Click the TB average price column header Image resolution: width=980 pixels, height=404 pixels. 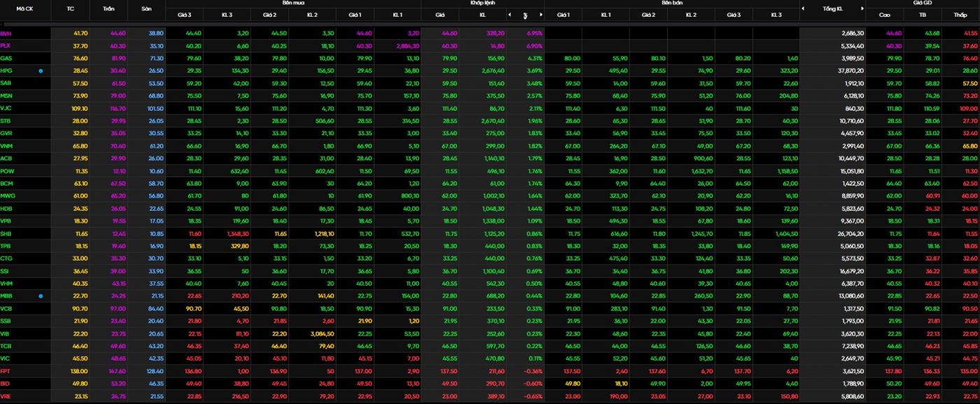(x=923, y=15)
